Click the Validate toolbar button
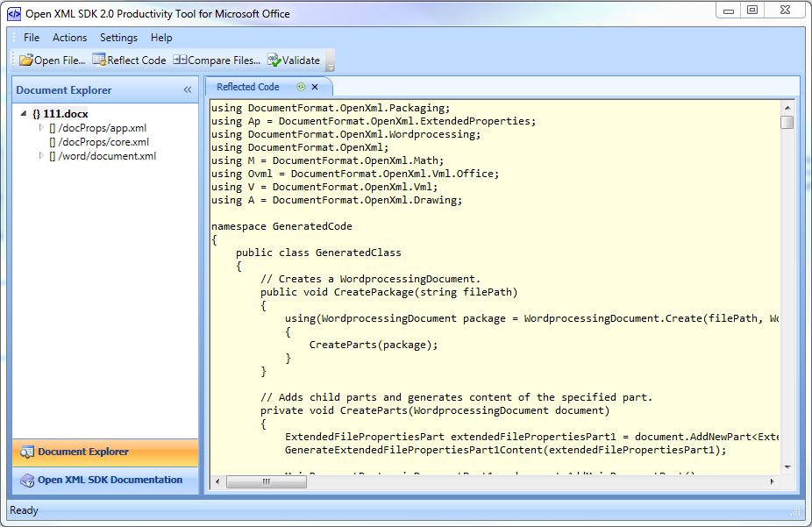Image resolution: width=812 pixels, height=527 pixels. [x=294, y=60]
